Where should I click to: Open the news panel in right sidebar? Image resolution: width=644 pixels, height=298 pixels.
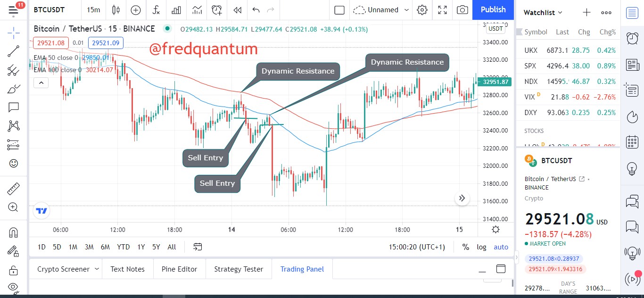point(632,65)
